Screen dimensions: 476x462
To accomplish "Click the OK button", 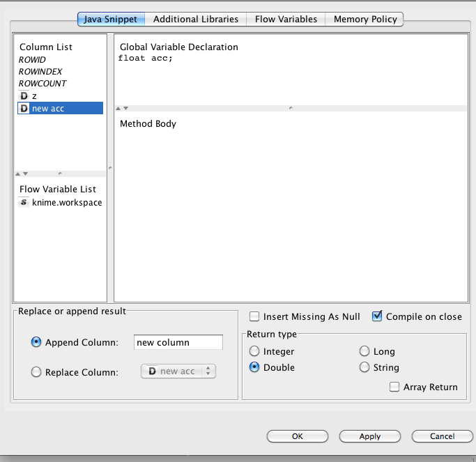I will tap(298, 436).
